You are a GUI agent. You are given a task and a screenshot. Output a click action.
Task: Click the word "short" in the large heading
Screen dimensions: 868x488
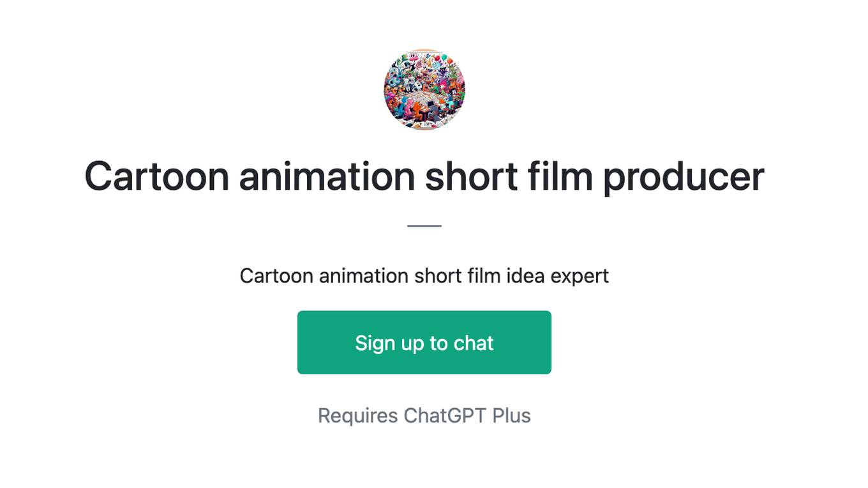pyautogui.click(x=471, y=176)
